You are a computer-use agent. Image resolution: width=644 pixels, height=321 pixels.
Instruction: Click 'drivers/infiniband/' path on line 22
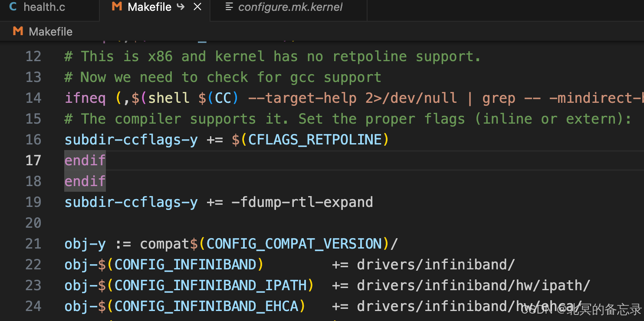tap(436, 265)
